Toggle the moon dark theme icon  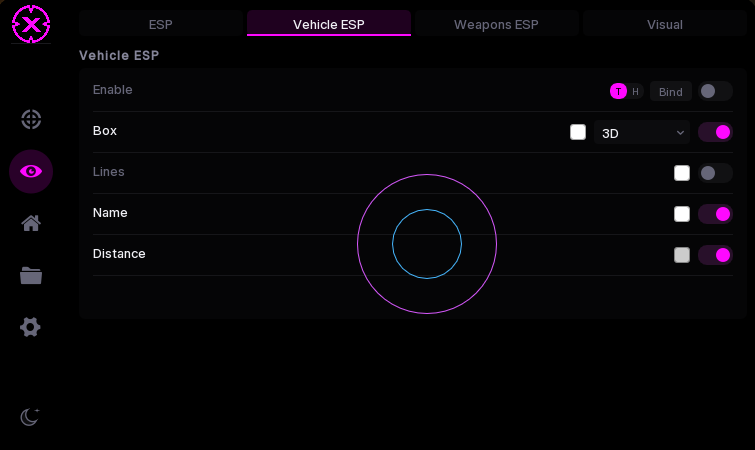click(x=30, y=417)
